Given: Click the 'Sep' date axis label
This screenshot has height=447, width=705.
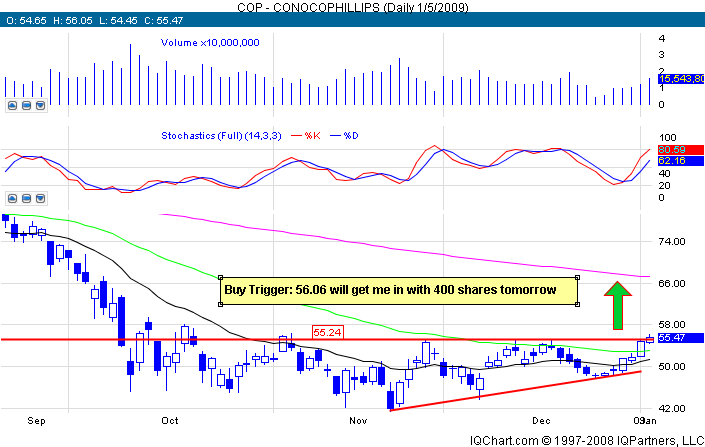Looking at the screenshot, I should coord(36,421).
